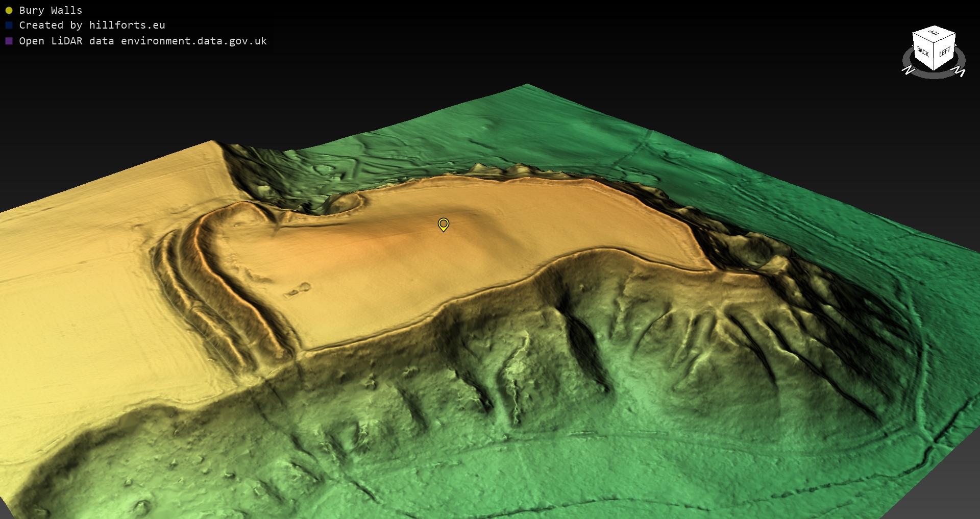Toggle the dark blue square legend marker
Screen dimensions: 980x519
pyautogui.click(x=9, y=25)
